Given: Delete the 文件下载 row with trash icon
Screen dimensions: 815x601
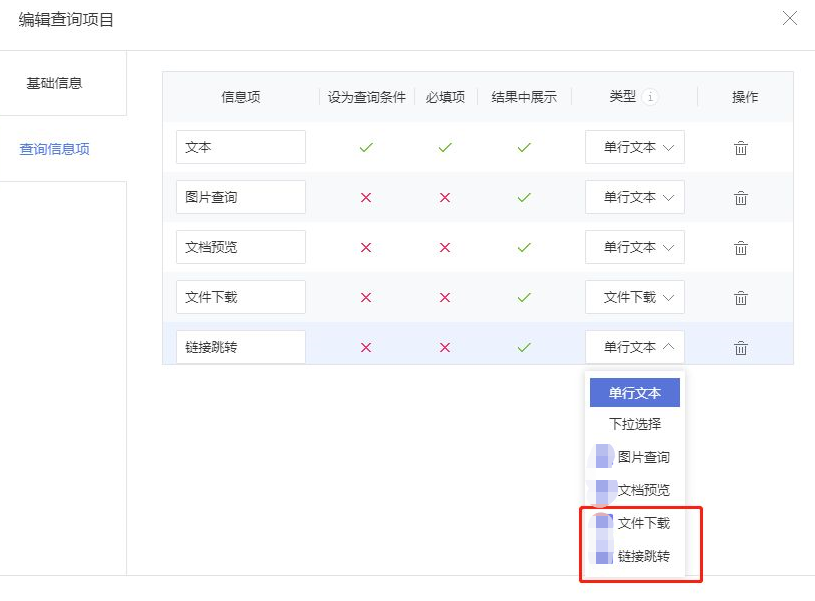Looking at the screenshot, I should coord(741,297).
